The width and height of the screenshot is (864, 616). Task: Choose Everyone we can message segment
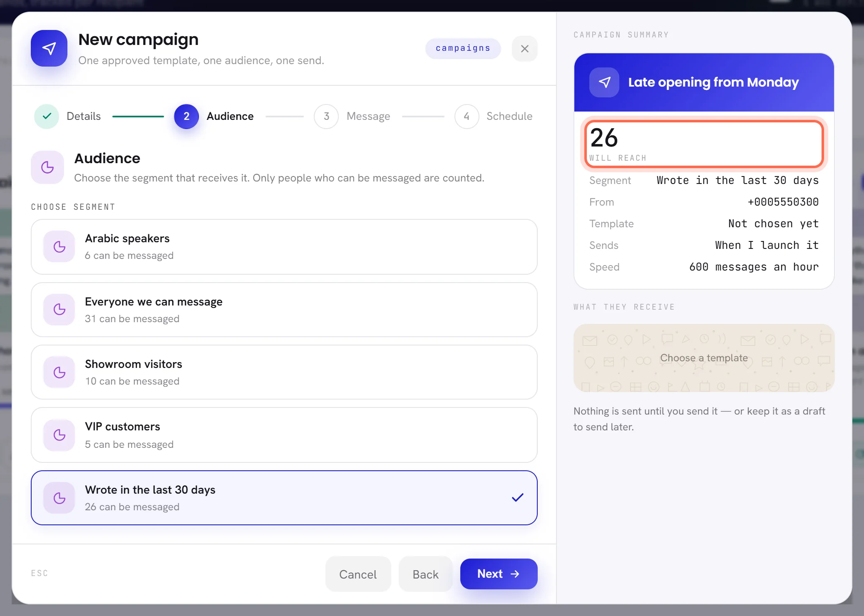coord(284,310)
